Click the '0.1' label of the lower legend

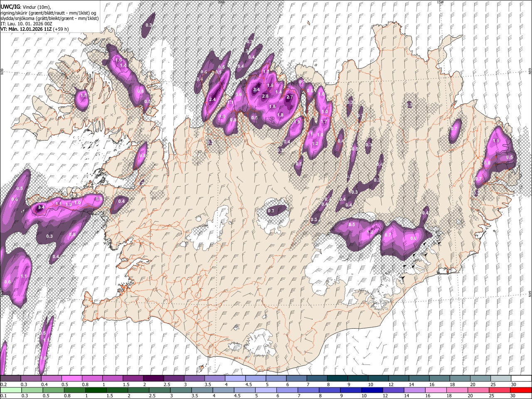[3, 396]
